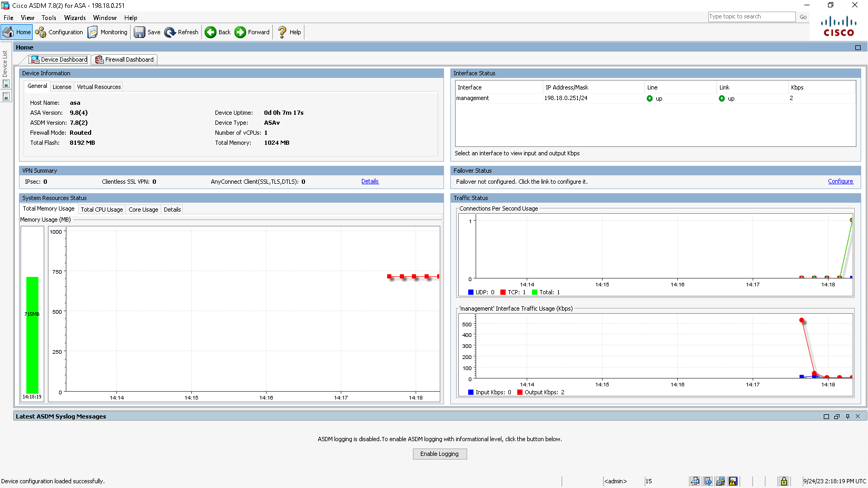The image size is (868, 488).
Task: Click the 'Type topic to search' field
Action: pyautogui.click(x=751, y=17)
